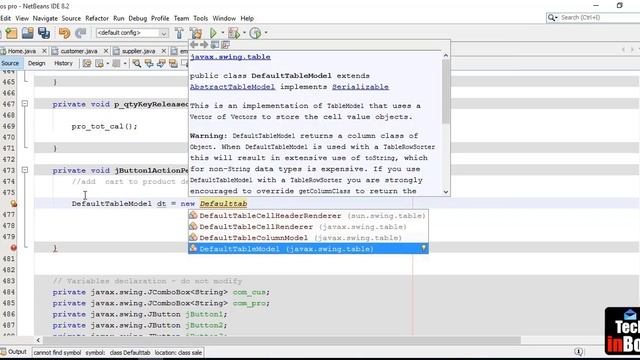Open the customer.java tab

(x=79, y=51)
